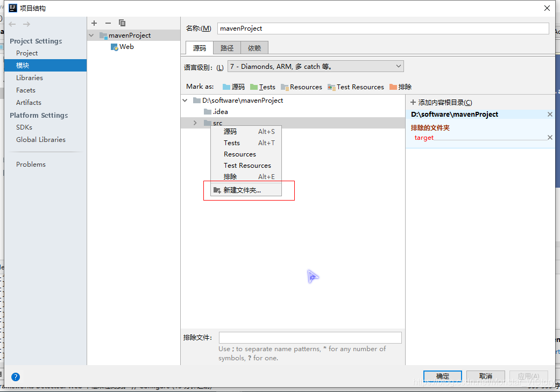This screenshot has width=560, height=392.
Task: Open SDKs under Platform Settings
Action: 45,127
